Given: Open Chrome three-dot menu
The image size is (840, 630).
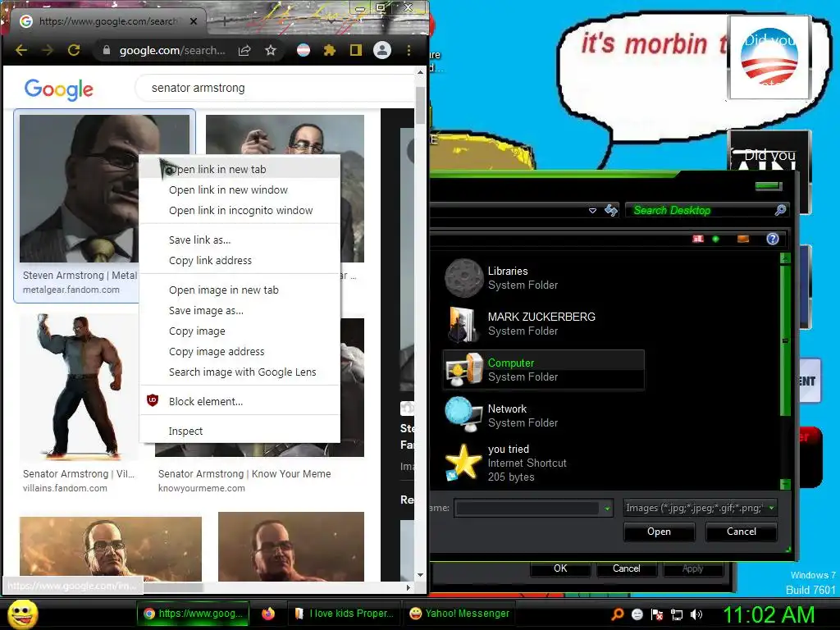Looking at the screenshot, I should (x=409, y=50).
